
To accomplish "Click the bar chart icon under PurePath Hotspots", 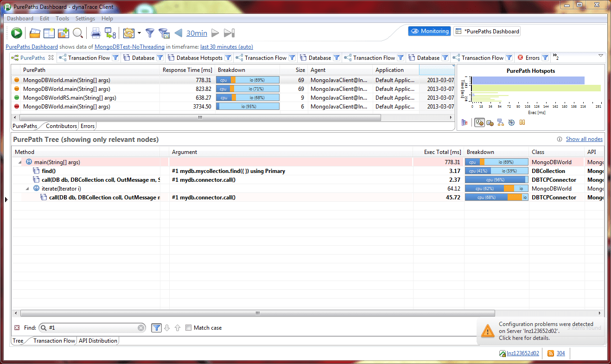I will click(x=465, y=122).
